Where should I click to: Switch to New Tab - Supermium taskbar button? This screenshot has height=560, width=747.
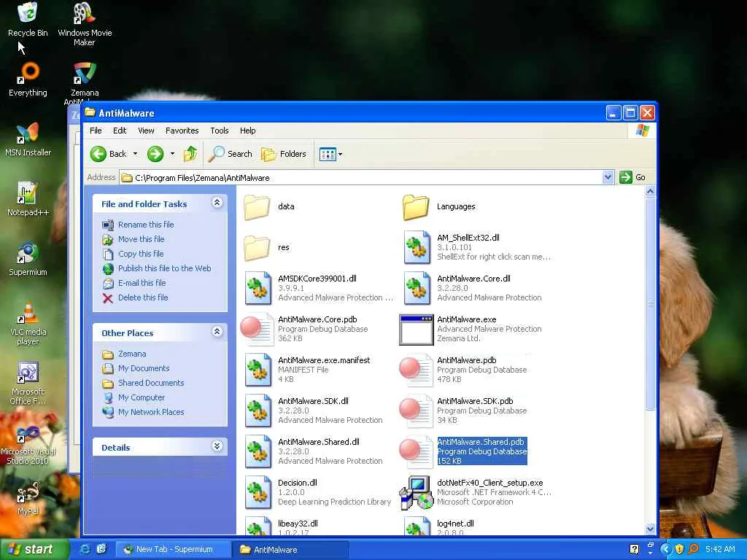pos(173,550)
